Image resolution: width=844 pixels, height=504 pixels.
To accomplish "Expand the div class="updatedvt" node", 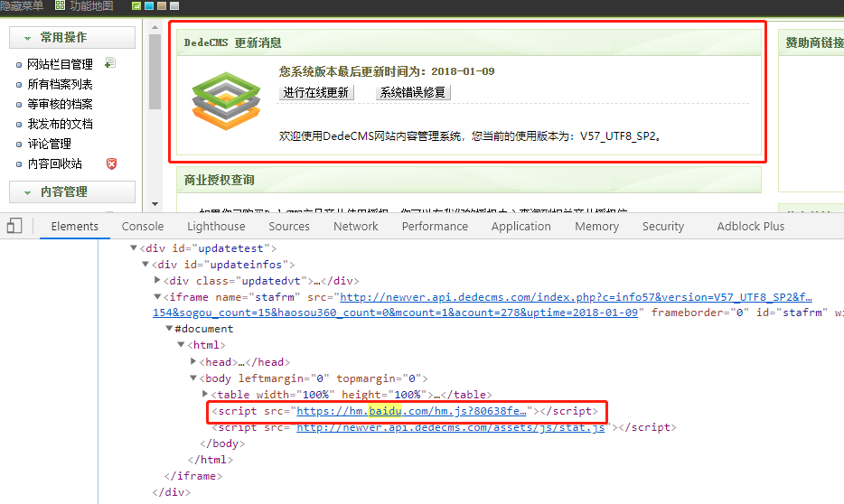I will pyautogui.click(x=157, y=280).
